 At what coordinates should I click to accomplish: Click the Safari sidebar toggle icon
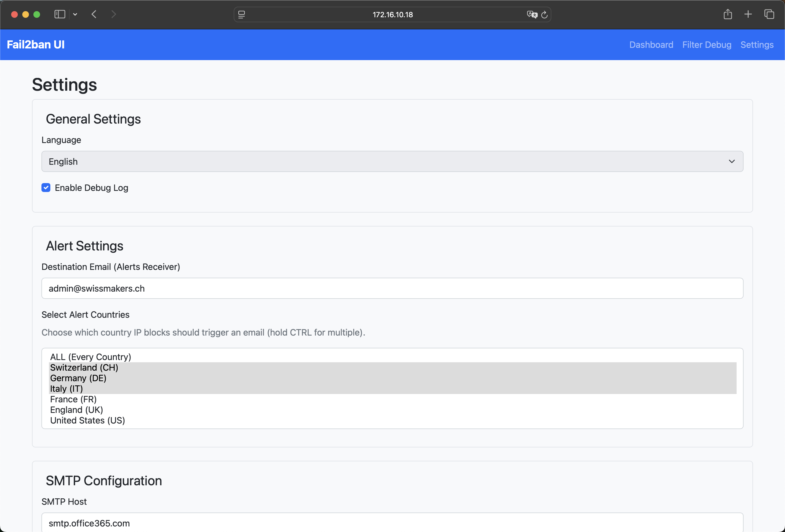[x=60, y=14]
